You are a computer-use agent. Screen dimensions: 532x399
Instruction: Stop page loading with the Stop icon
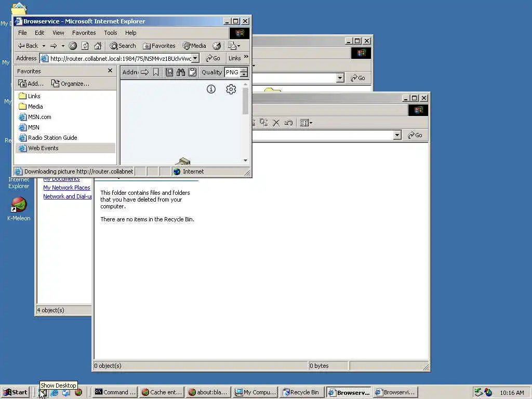tap(73, 46)
